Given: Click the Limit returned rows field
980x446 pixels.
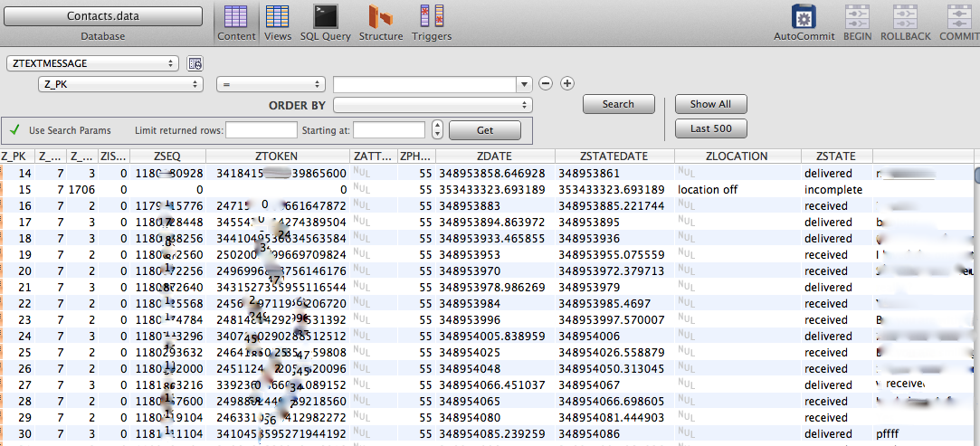Looking at the screenshot, I should 262,130.
